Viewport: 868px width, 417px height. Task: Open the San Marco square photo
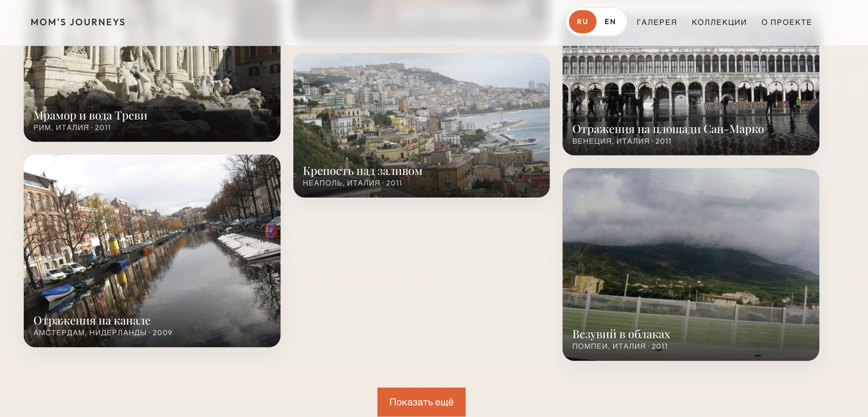[690, 87]
